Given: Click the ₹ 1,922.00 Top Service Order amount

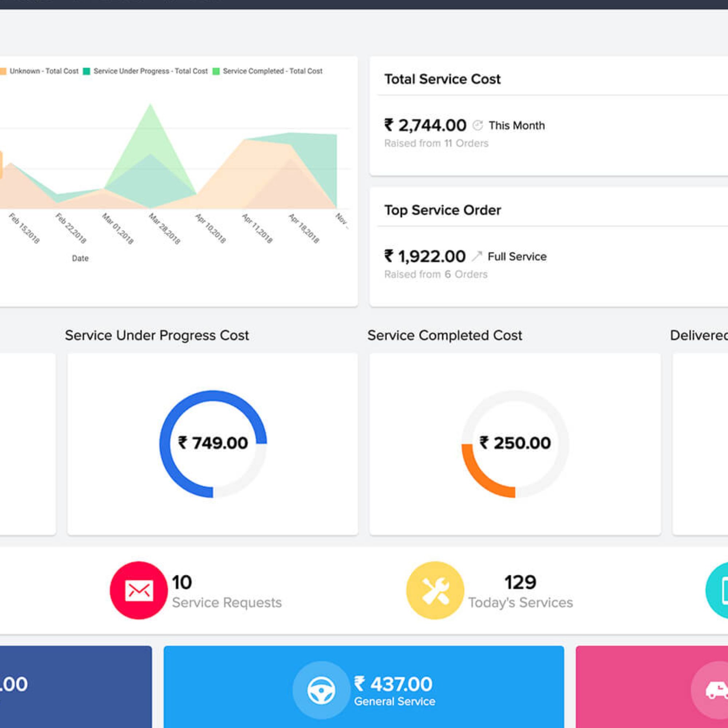Looking at the screenshot, I should click(425, 256).
